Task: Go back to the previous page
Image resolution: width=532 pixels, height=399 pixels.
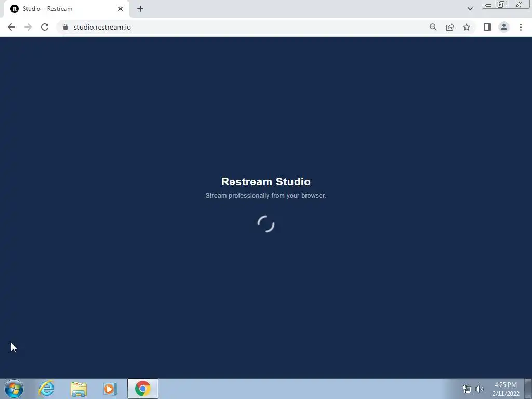Action: [11, 27]
